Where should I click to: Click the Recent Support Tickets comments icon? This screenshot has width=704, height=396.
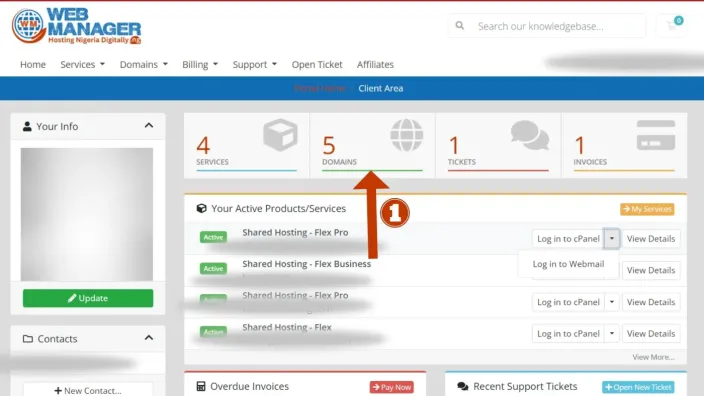pyautogui.click(x=462, y=386)
